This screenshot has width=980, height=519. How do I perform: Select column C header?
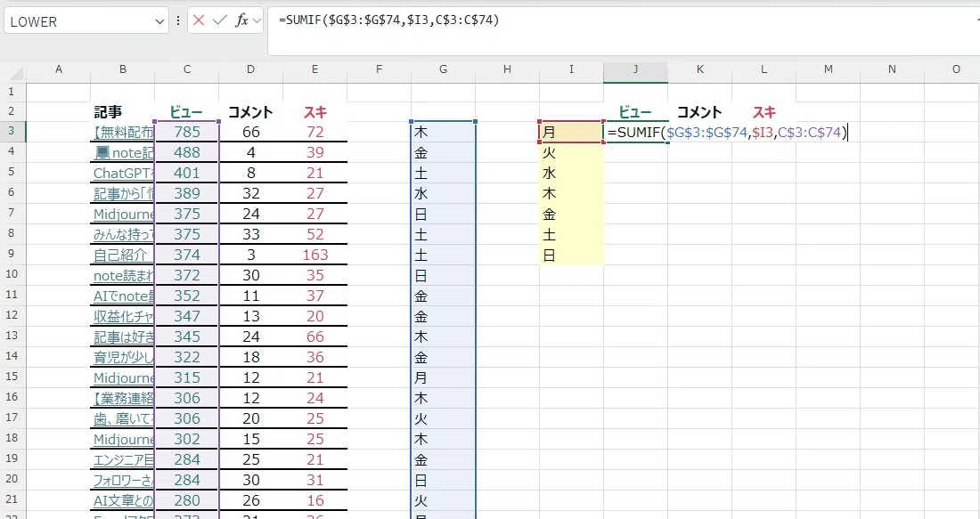click(187, 69)
